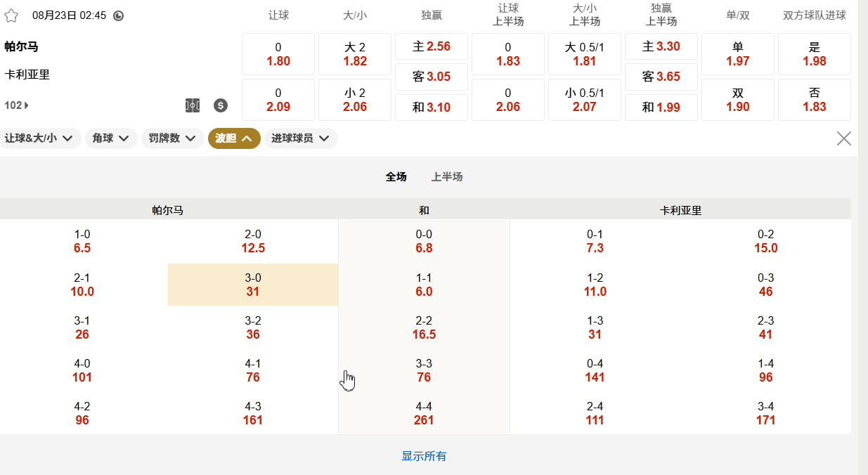Screen dimensions: 868x475
Task: Pick correct score 0-4 at 141
Action: tap(595, 370)
